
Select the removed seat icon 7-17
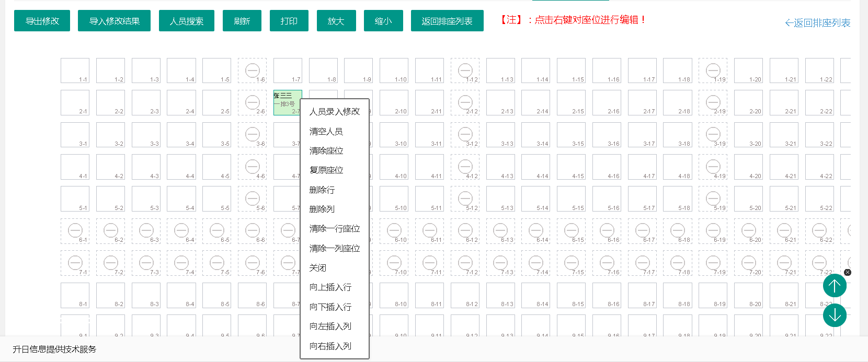pyautogui.click(x=643, y=263)
